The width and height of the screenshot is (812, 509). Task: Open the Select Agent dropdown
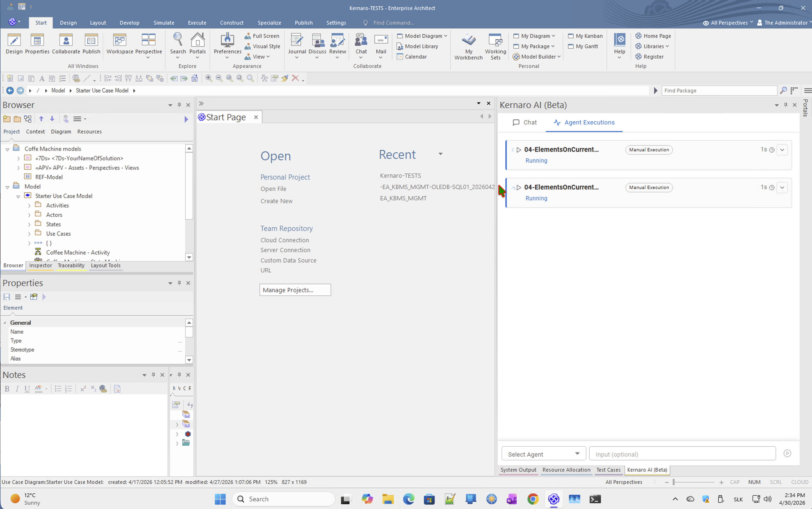[544, 454]
